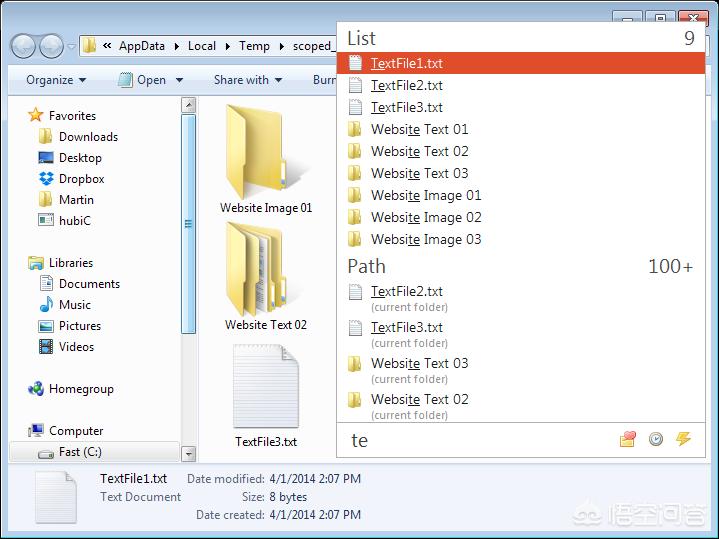The image size is (719, 539).
Task: Click the favorites heart-folder icon in search bar
Action: pos(628,439)
